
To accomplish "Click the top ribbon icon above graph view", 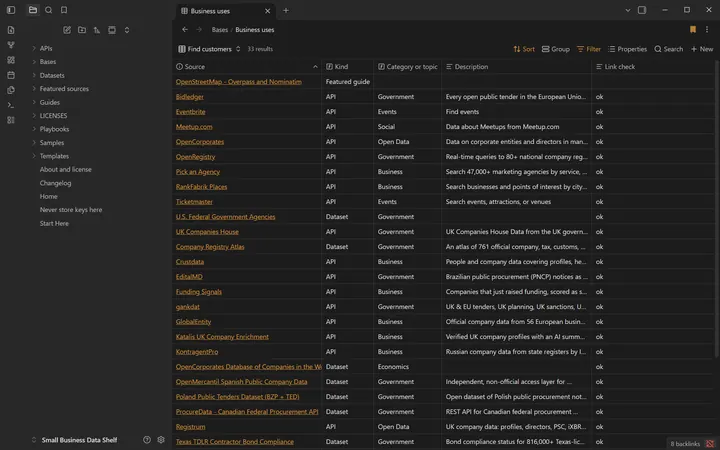I will tap(11, 30).
